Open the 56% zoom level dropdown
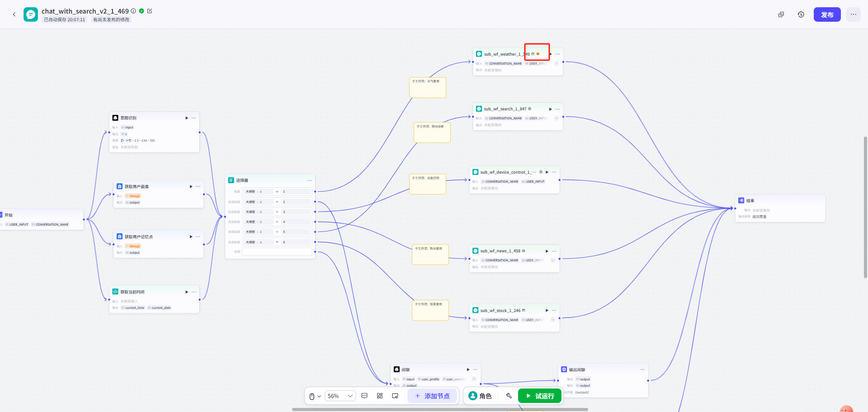The height and width of the screenshot is (412, 868). point(340,396)
